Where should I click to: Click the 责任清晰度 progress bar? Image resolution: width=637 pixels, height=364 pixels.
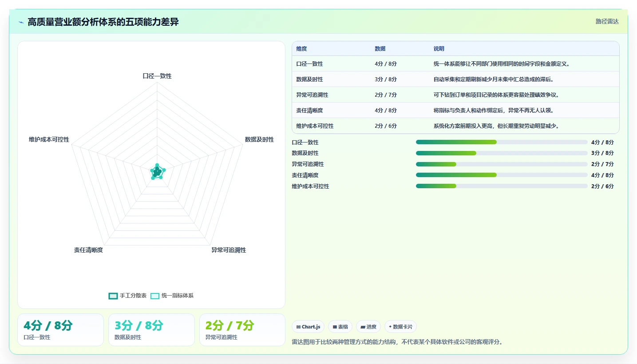[x=502, y=175]
